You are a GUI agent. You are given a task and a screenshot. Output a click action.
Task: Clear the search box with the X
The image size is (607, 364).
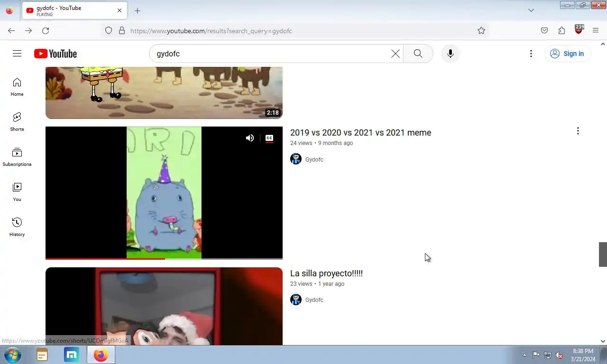coord(395,54)
